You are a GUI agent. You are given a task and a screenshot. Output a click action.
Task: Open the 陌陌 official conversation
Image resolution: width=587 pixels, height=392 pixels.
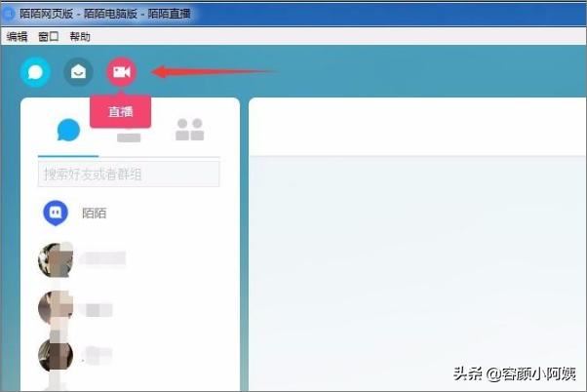pyautogui.click(x=130, y=213)
